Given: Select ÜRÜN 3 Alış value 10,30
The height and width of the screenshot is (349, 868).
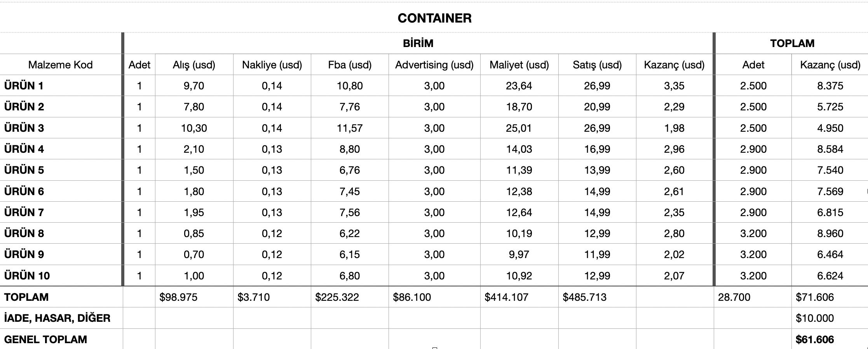Looking at the screenshot, I should tap(194, 128).
